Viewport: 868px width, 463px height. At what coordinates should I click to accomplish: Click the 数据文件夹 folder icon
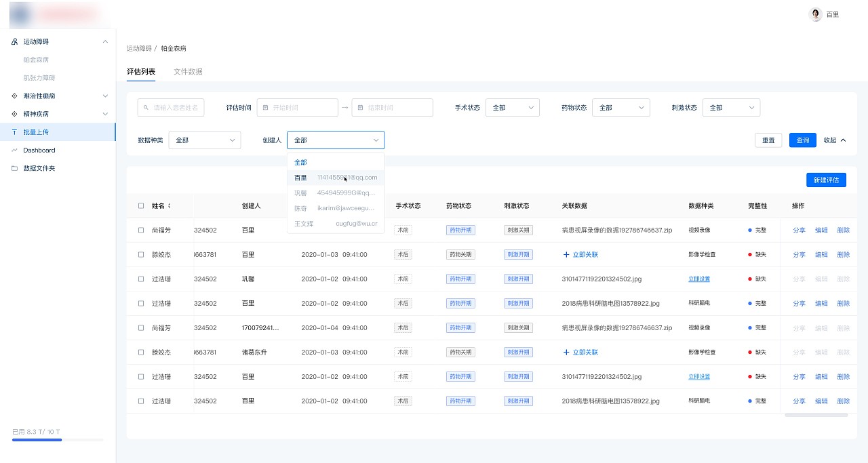tap(15, 168)
